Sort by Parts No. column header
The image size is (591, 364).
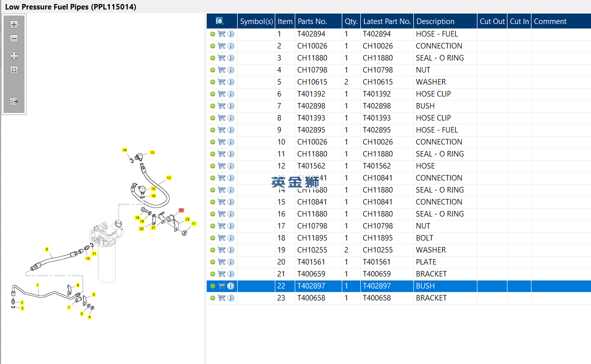click(x=318, y=21)
